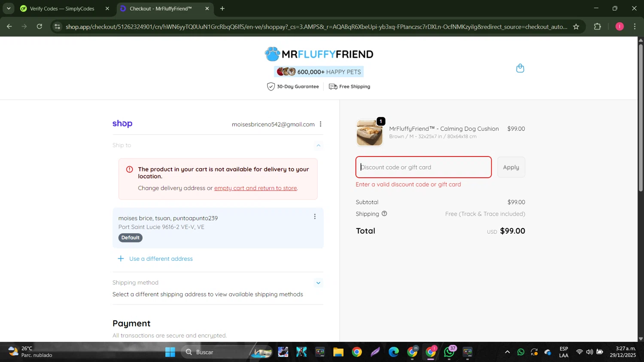
Task: Open the Chrome three-dot menu
Action: pyautogui.click(x=635, y=27)
